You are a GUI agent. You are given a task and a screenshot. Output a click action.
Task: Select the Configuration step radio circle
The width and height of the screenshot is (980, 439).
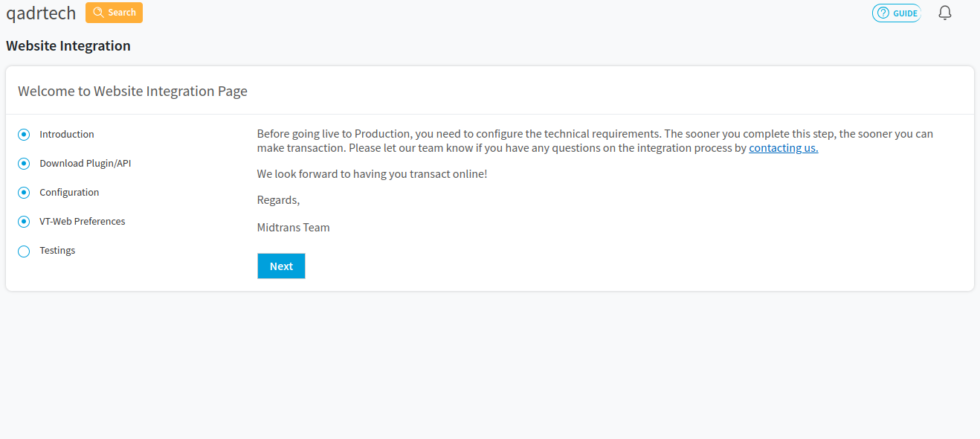click(x=24, y=193)
